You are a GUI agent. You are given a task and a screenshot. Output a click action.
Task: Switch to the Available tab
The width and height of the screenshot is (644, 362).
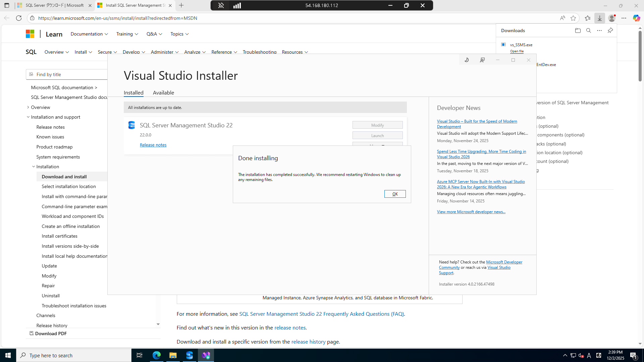tap(163, 93)
